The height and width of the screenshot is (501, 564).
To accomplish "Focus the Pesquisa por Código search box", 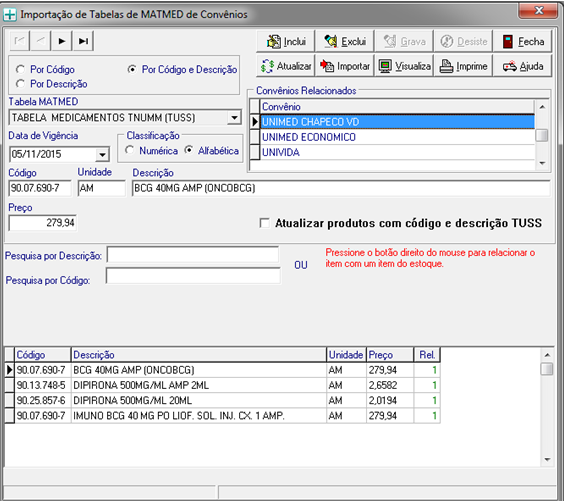I will [193, 276].
